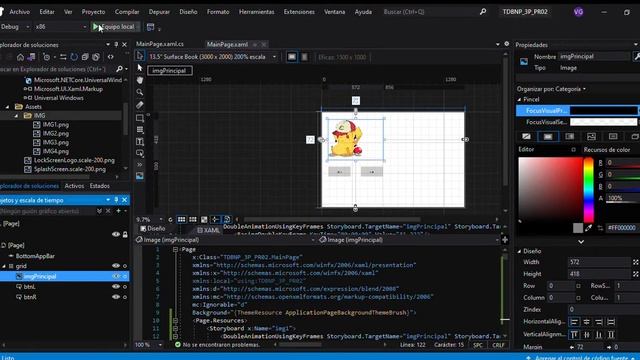
Task: Select the Image control tool at toolbar bottom
Action: 140,176
